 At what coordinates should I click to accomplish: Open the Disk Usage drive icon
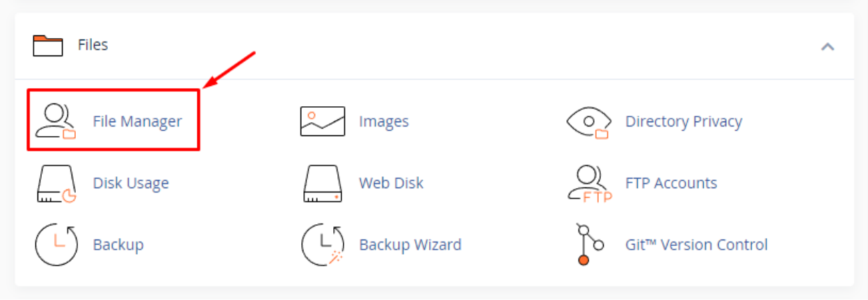coord(56,183)
